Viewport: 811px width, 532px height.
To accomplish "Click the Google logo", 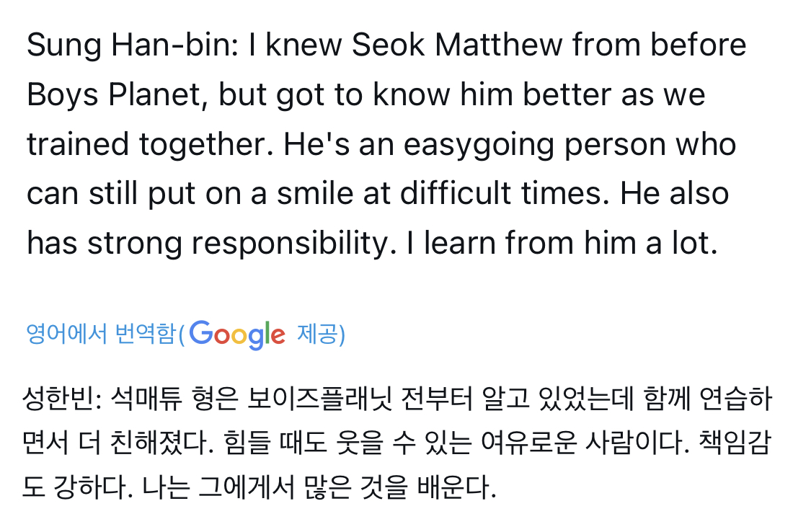I will click(238, 334).
